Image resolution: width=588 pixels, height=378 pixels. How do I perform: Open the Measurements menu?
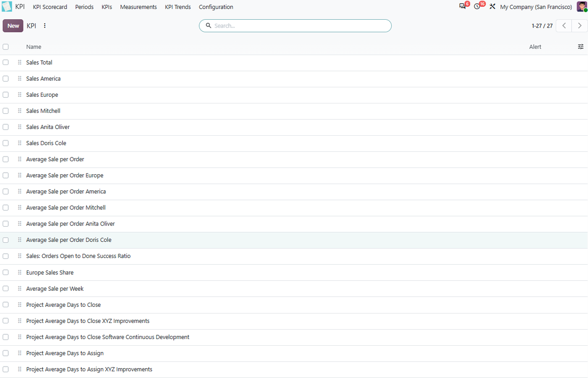coord(138,7)
